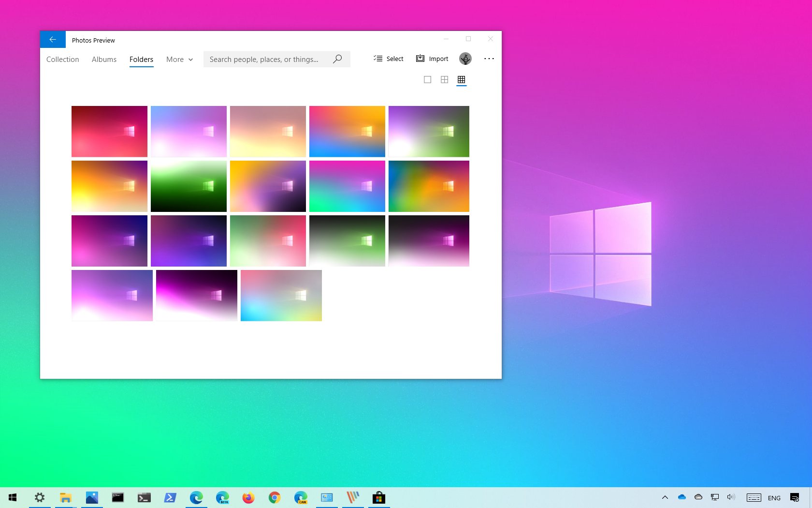This screenshot has width=812, height=508.
Task: Open the touch keyboard tray icon
Action: (754, 497)
